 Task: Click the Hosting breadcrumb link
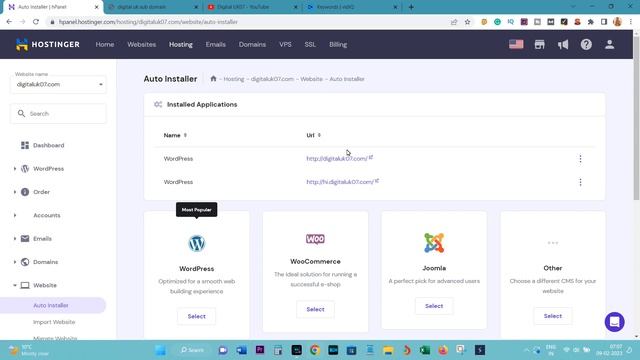point(234,79)
